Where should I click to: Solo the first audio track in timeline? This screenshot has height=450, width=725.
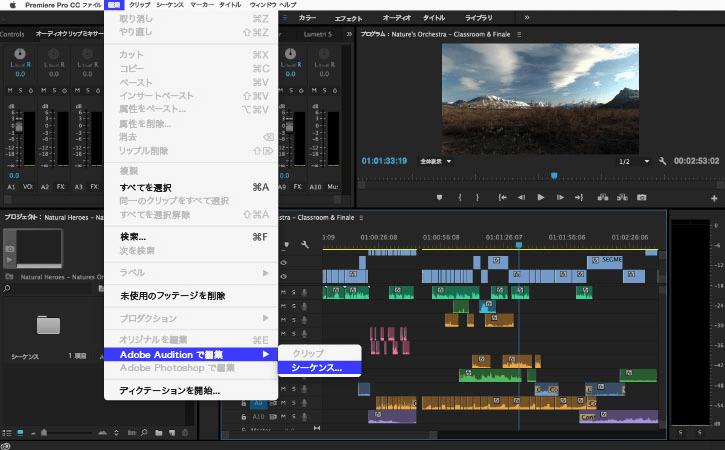pyautogui.click(x=294, y=292)
